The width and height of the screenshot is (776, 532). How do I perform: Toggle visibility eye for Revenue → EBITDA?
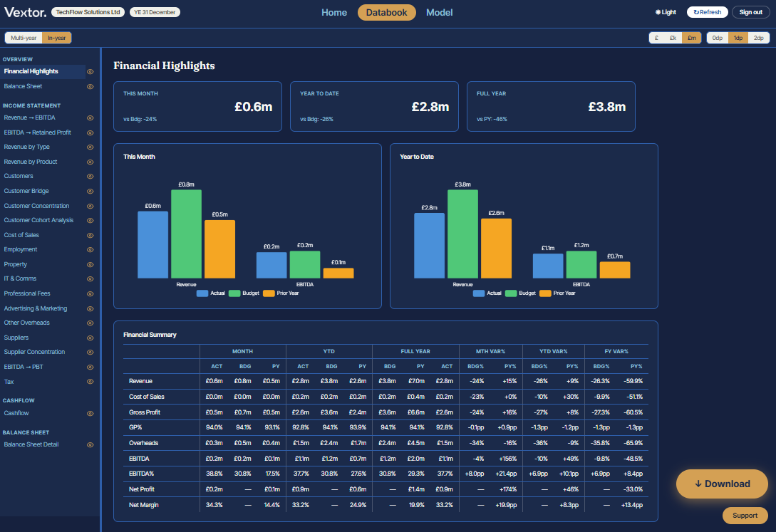point(90,118)
